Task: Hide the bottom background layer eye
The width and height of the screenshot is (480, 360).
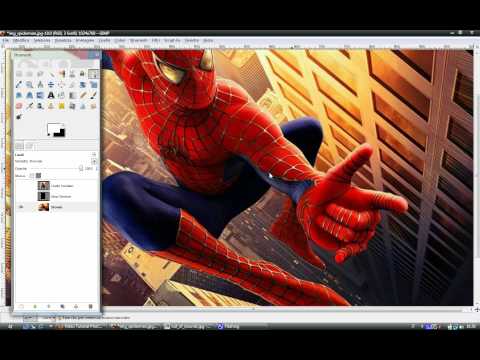Action: [x=21, y=207]
